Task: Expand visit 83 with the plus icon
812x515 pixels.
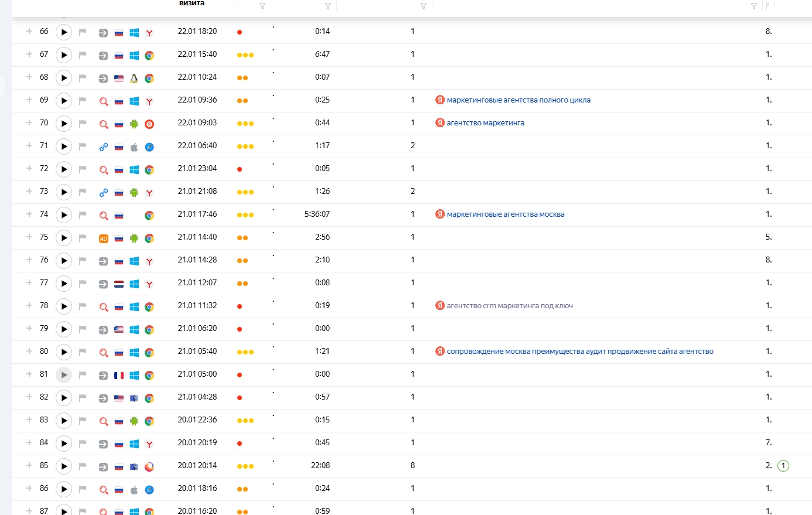Action: [29, 419]
